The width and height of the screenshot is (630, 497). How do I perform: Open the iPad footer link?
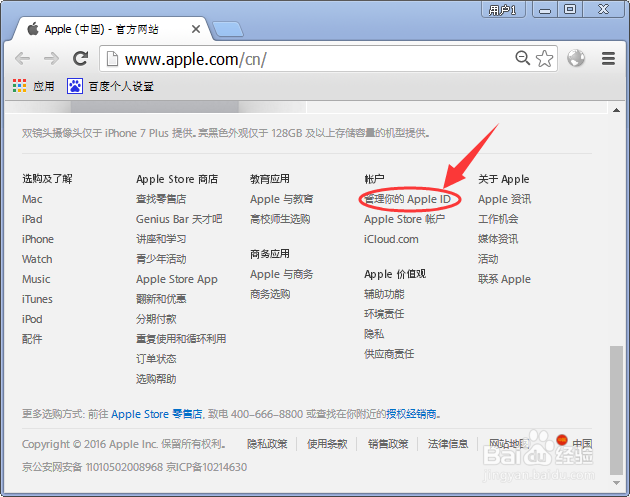point(32,219)
